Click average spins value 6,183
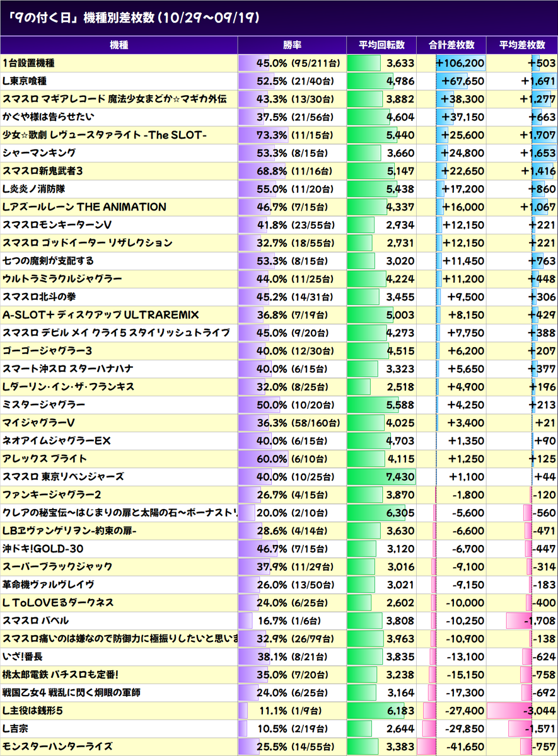Image resolution: width=558 pixels, height=756 pixels. pos(381,710)
